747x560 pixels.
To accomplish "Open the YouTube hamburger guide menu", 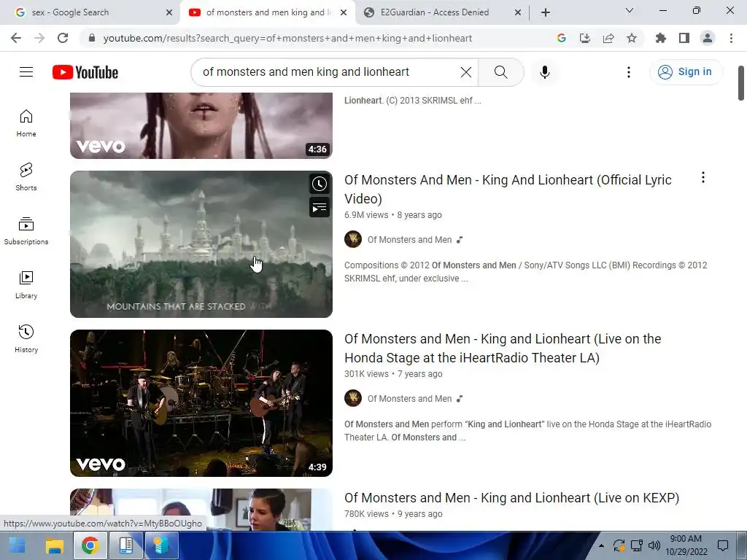I will [x=26, y=72].
